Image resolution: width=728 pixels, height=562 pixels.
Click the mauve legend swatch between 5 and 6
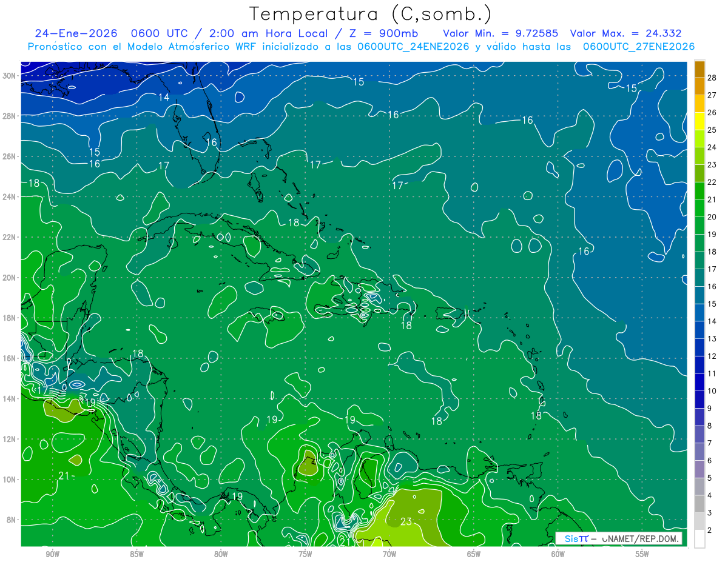[x=699, y=469]
